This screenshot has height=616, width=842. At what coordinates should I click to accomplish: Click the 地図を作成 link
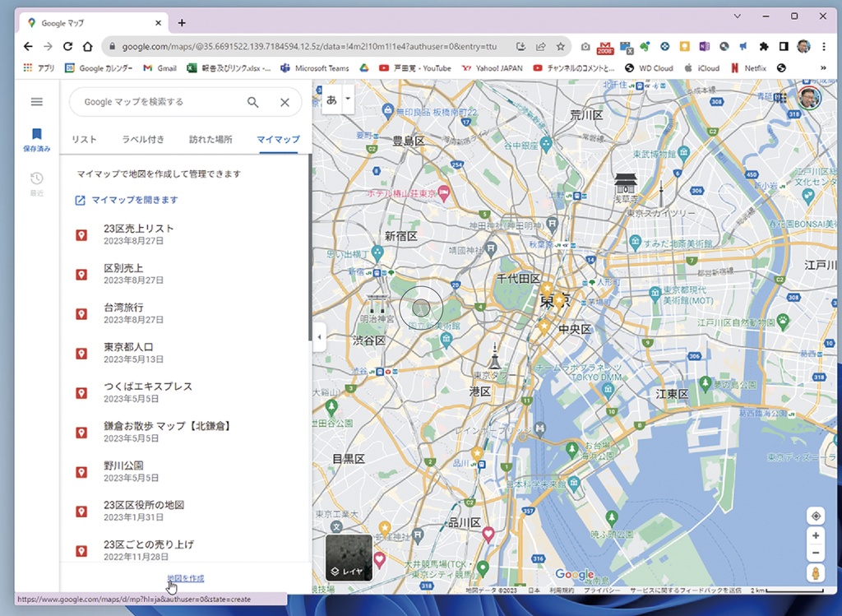pos(186,578)
